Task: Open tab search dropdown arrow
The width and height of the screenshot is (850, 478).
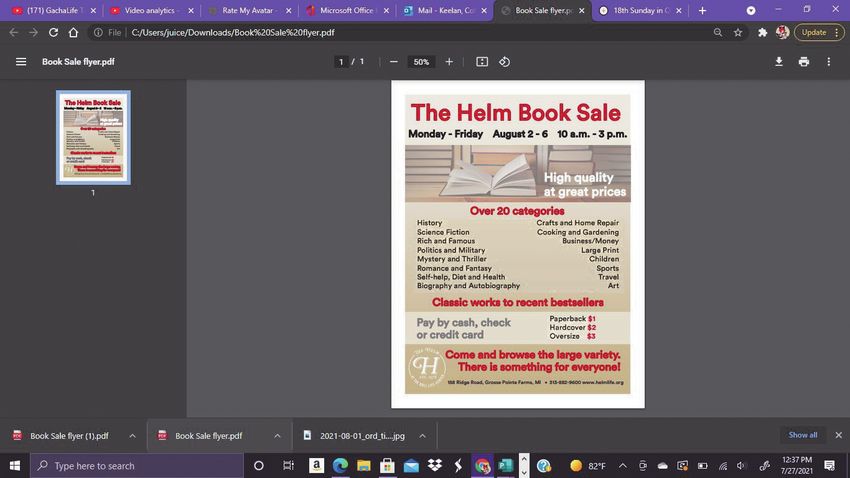Action: pyautogui.click(x=751, y=10)
